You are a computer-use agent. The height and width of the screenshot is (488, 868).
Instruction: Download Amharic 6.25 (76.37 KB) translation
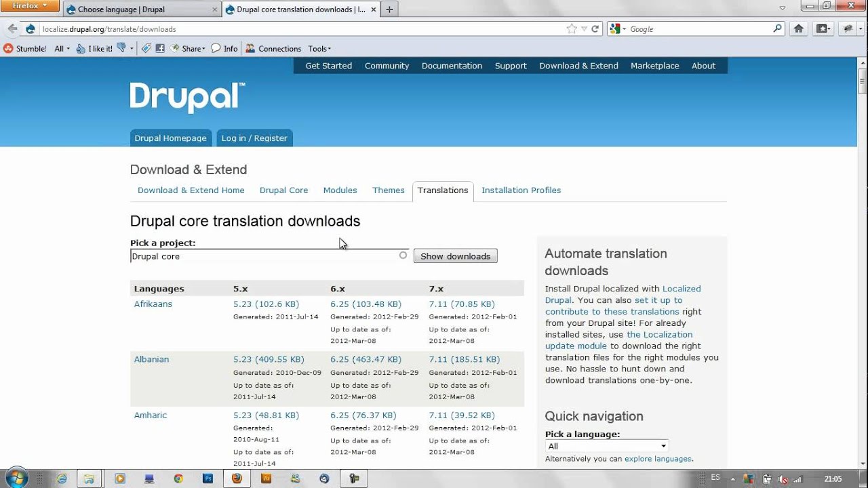tap(363, 415)
